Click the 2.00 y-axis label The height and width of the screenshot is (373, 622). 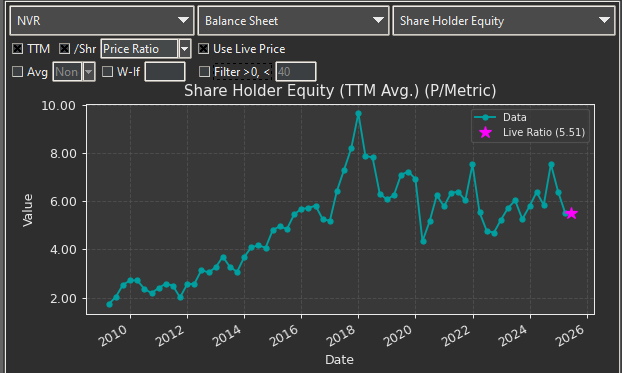coord(63,298)
